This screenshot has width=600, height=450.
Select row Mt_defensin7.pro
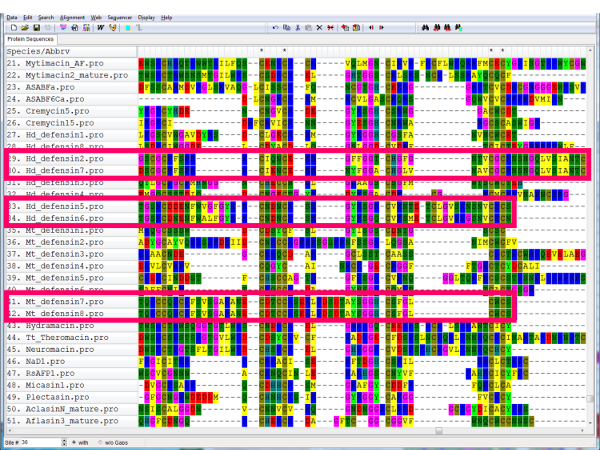71,302
